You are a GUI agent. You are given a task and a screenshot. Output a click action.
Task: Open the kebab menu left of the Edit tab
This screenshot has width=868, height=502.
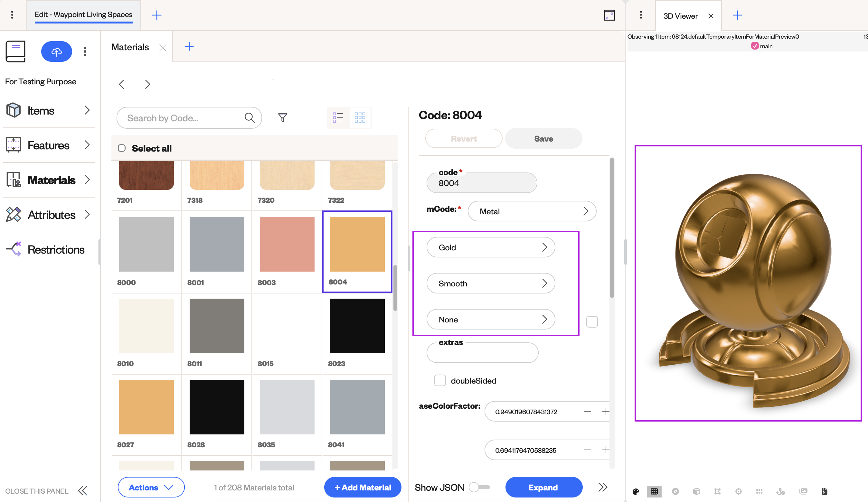pos(12,15)
